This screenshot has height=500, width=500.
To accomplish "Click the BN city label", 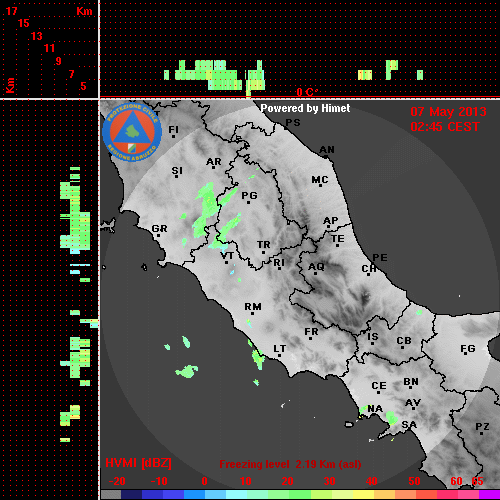I will coord(411,382).
